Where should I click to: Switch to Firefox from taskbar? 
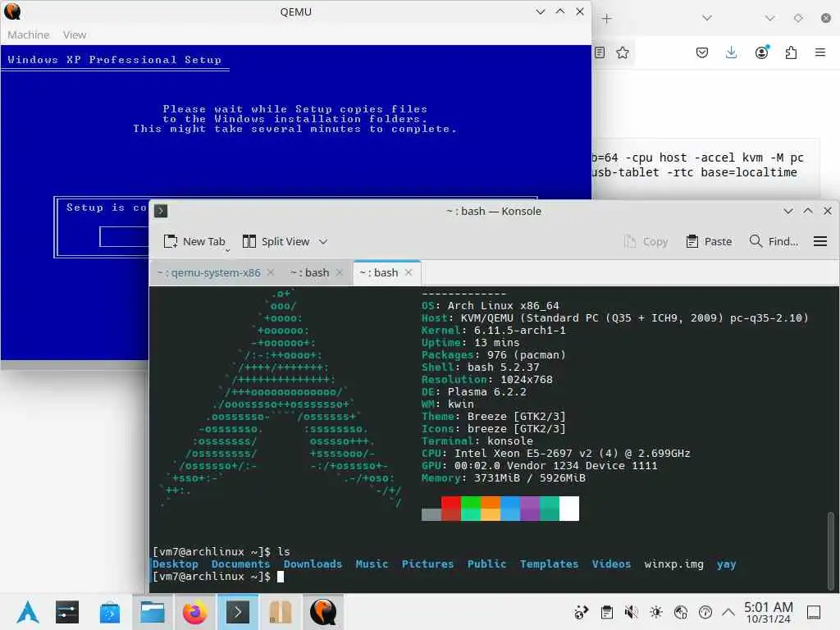(194, 612)
